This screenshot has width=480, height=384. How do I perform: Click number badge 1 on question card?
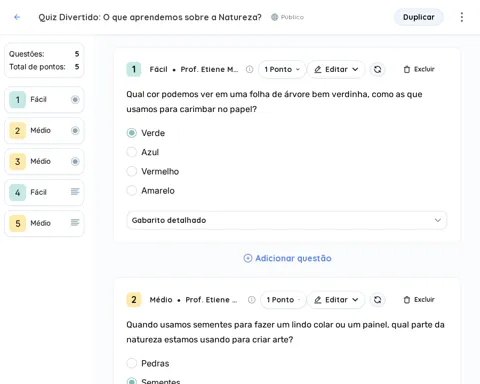point(134,69)
